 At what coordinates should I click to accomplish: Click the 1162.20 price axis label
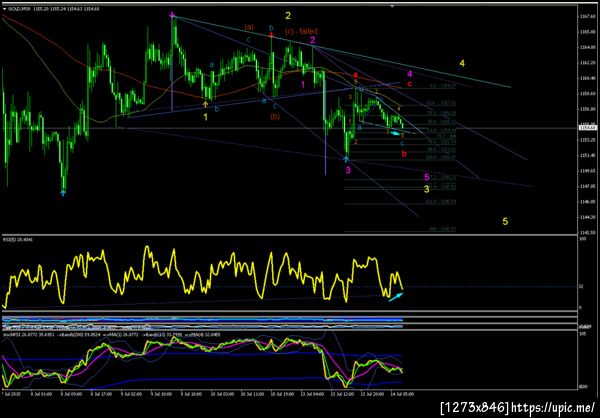tap(587, 62)
